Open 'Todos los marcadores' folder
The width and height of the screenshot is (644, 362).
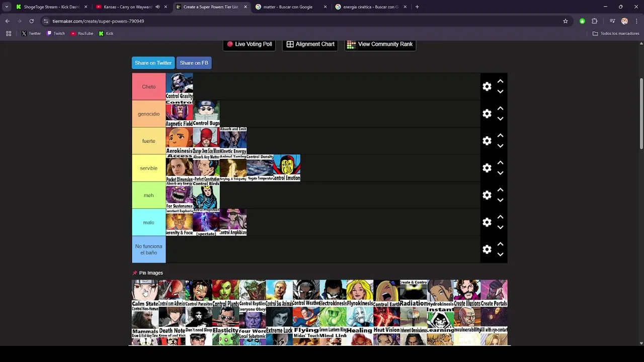coord(616,34)
